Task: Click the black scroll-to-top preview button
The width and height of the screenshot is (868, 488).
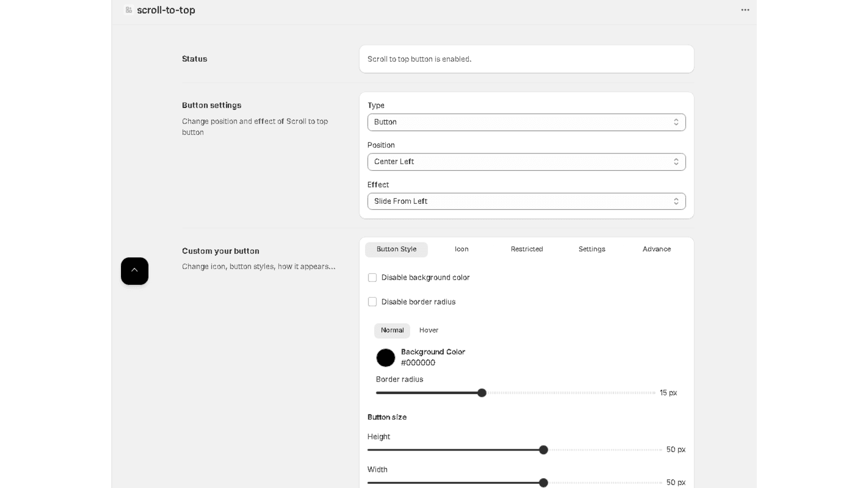Action: 135,271
